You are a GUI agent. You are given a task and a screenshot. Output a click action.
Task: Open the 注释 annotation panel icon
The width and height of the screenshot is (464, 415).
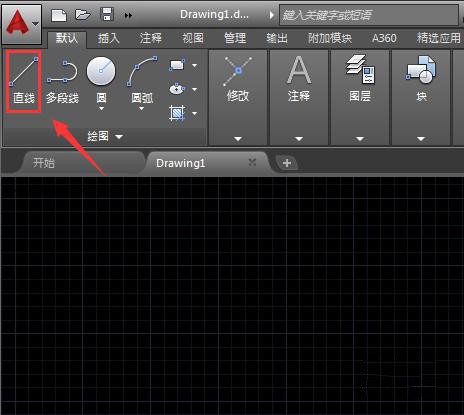pyautogui.click(x=299, y=79)
